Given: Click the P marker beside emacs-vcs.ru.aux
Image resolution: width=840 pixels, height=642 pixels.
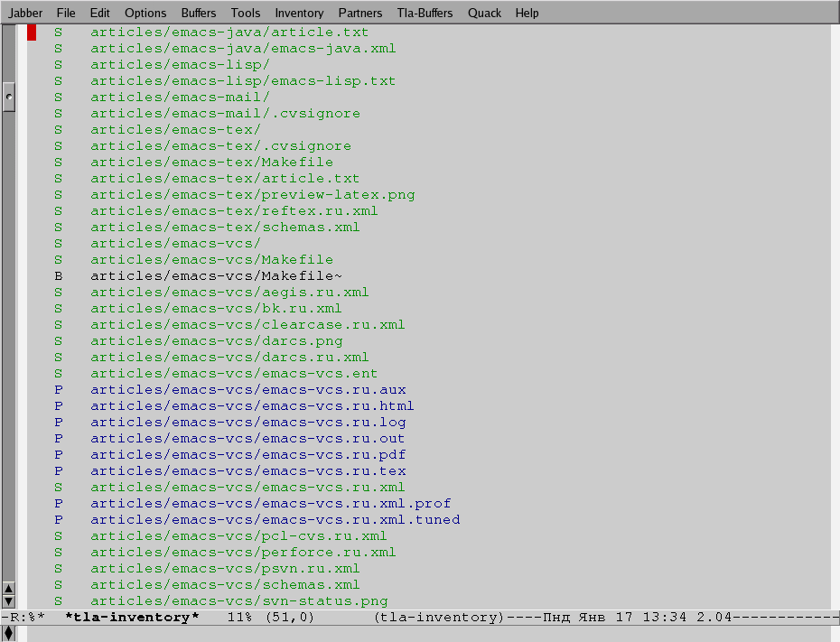Looking at the screenshot, I should point(59,390).
